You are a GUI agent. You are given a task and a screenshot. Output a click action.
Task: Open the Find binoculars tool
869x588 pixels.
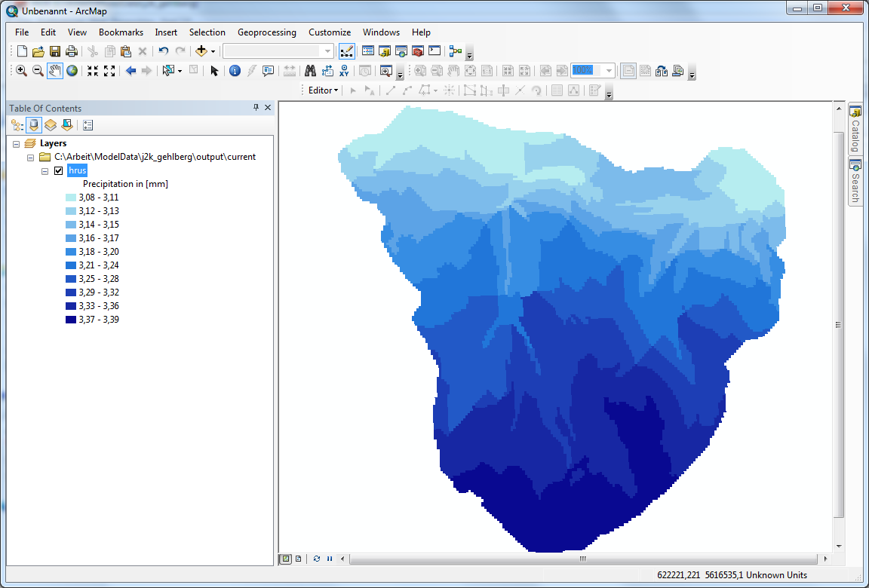pos(310,70)
